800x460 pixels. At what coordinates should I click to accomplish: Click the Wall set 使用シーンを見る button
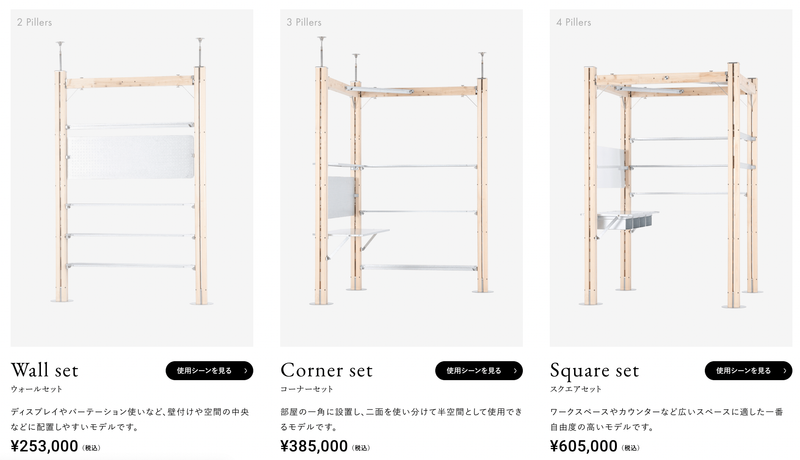(209, 371)
